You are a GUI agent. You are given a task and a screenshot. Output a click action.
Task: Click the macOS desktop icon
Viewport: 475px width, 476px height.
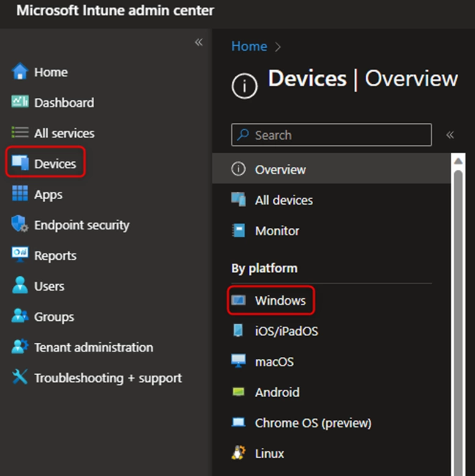click(238, 361)
